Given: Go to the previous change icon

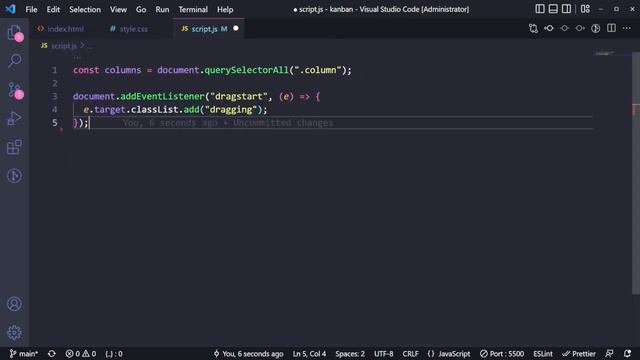Looking at the screenshot, I should 549,28.
